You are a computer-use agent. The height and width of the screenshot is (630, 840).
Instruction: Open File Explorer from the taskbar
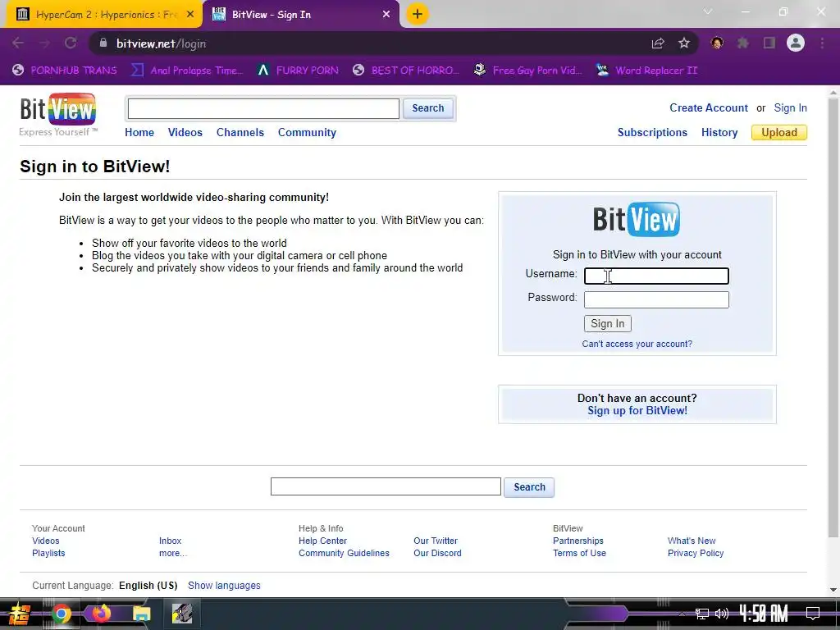point(141,614)
